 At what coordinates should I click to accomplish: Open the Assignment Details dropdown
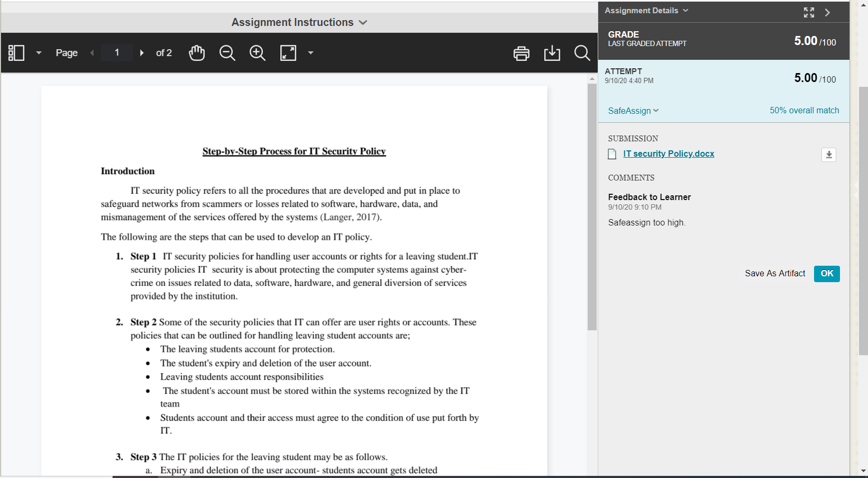[646, 11]
